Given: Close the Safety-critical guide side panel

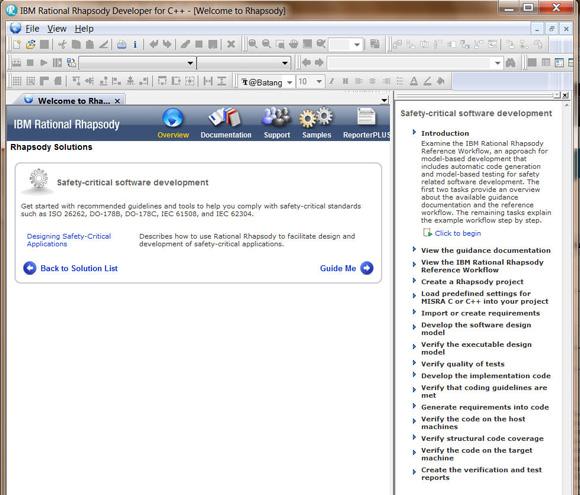Looking at the screenshot, I should 565,95.
